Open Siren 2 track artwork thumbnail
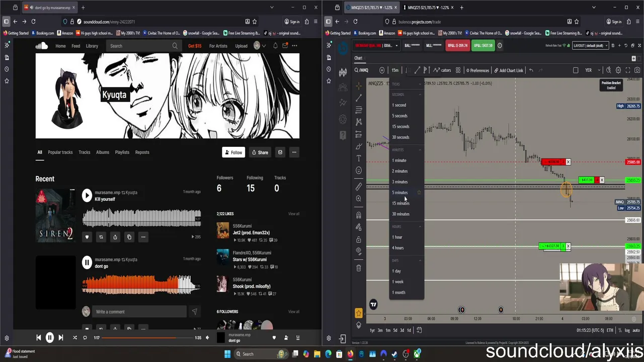644x362 pixels. tap(55, 215)
